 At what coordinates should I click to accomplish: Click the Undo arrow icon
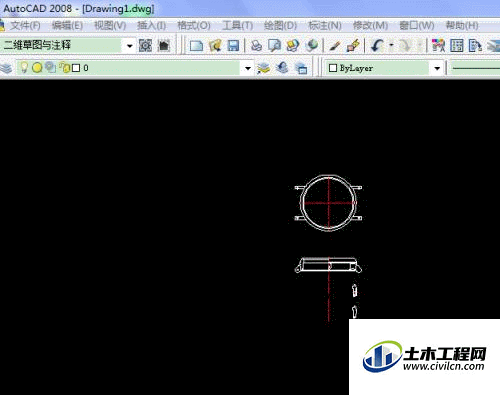coord(377,45)
